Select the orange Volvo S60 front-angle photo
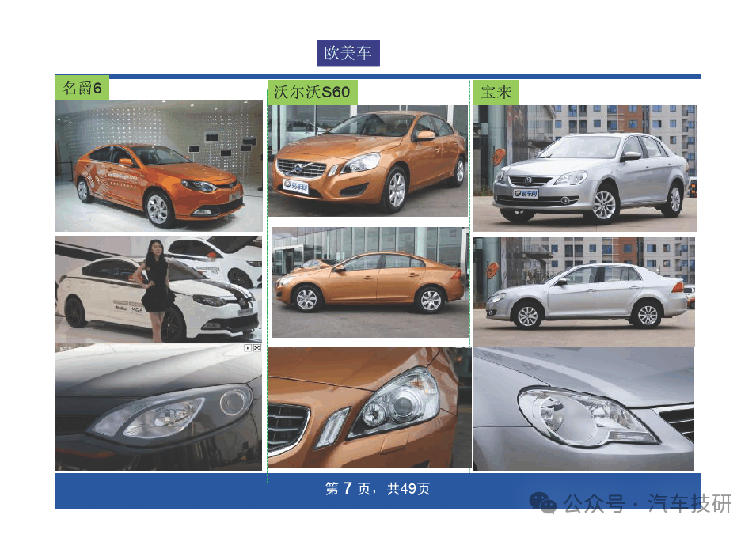The image size is (756, 534). tap(368, 161)
